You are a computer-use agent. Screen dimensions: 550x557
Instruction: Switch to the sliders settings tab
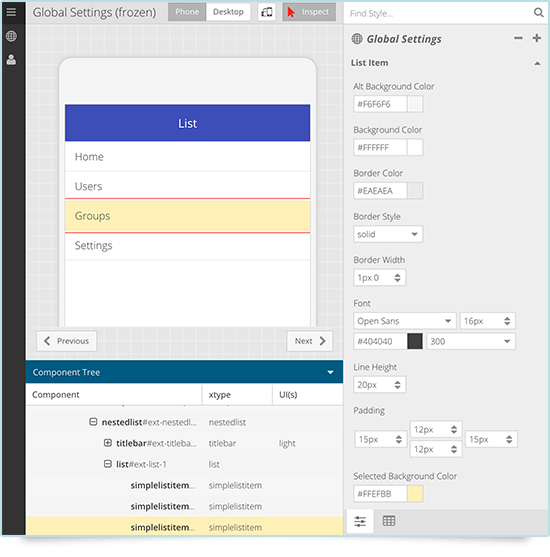tap(360, 521)
